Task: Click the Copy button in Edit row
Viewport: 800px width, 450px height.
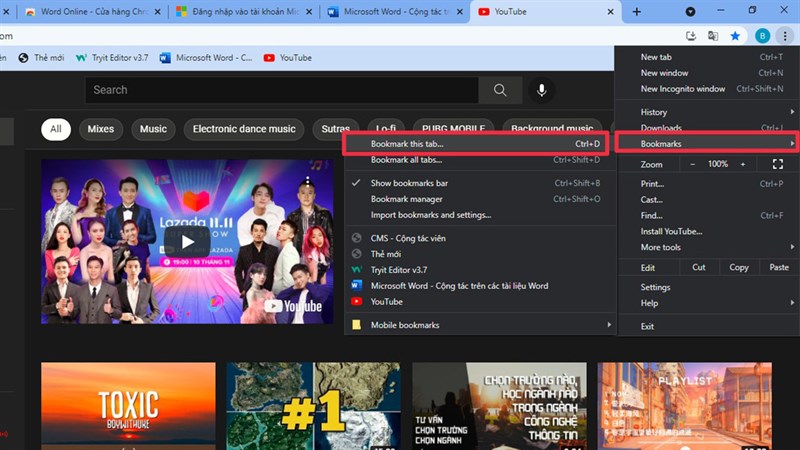Action: click(739, 267)
